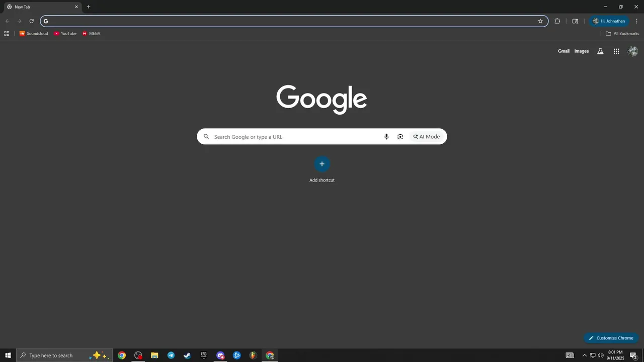Open Google account avatar on page
644x362 pixels.
click(x=633, y=51)
